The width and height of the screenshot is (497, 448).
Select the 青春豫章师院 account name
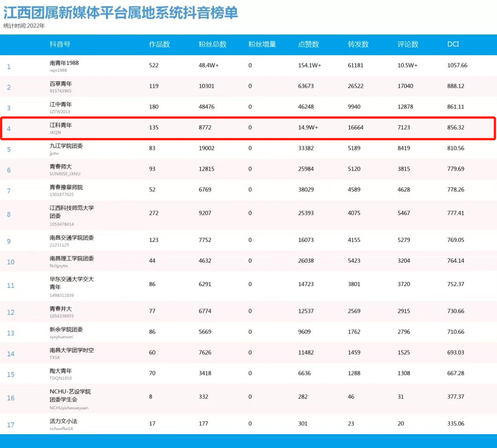pyautogui.click(x=66, y=187)
